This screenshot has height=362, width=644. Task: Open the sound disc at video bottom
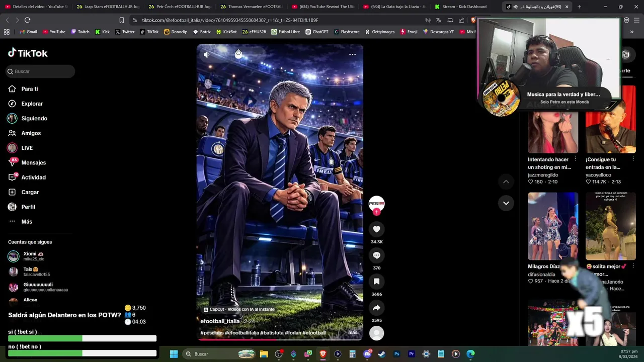point(376,333)
